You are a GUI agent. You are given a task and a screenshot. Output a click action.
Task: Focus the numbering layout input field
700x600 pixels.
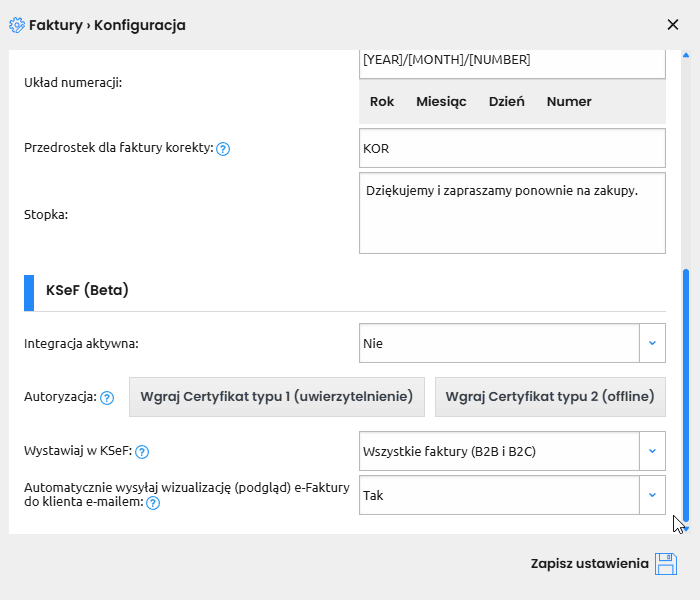pos(511,62)
